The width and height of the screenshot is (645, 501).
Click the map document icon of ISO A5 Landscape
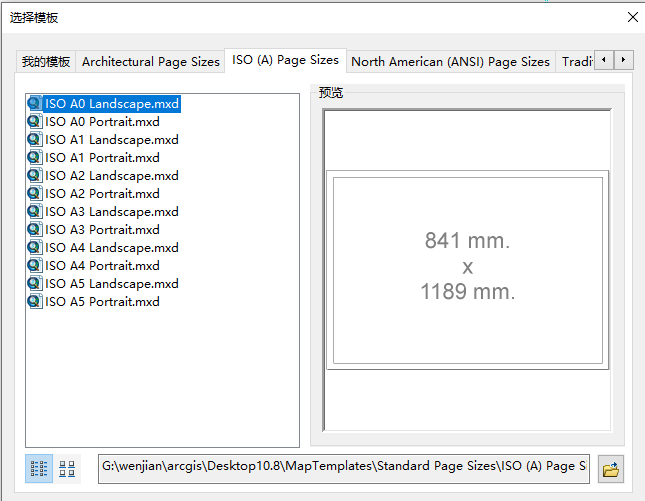35,283
